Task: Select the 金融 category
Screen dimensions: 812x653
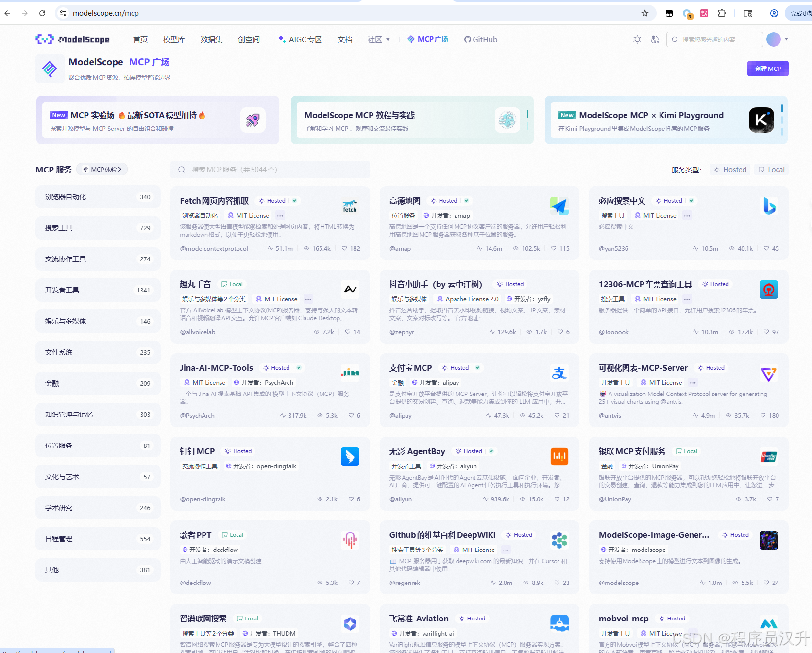Action: tap(98, 383)
